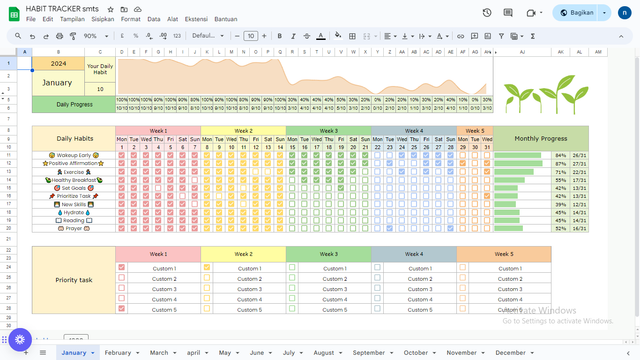Open fill color picker
Screen dimensions: 640x360
click(x=338, y=36)
